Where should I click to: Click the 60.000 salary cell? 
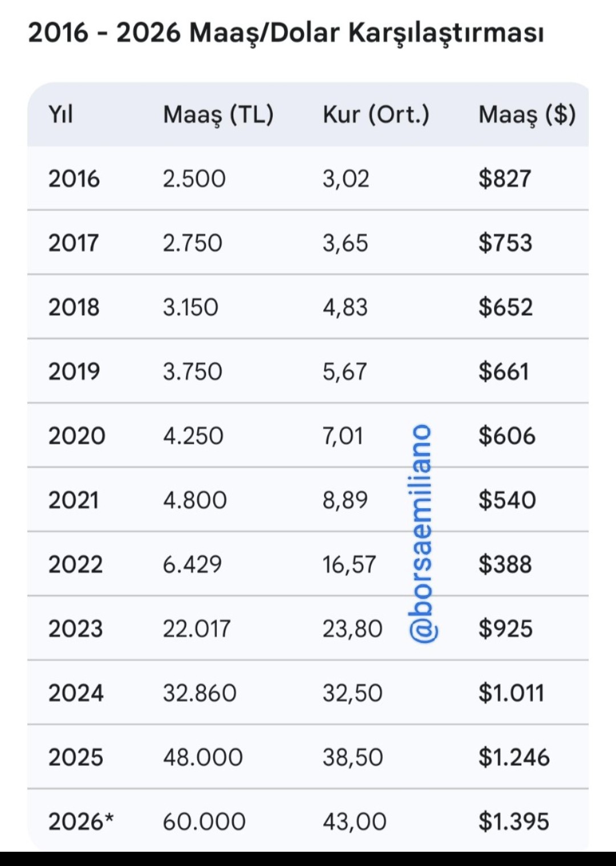(x=204, y=822)
